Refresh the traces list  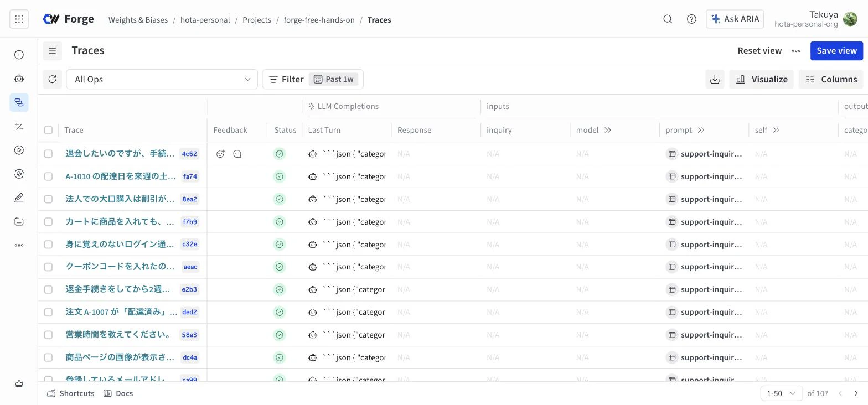point(53,79)
